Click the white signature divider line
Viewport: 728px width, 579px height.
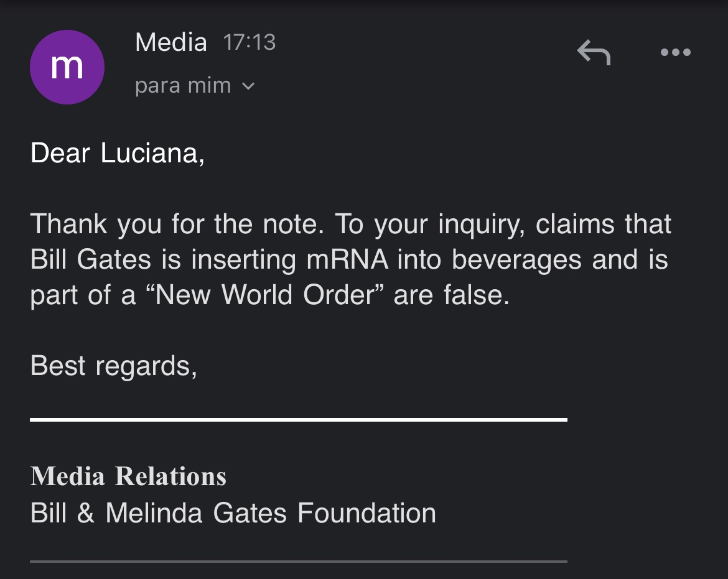pyautogui.click(x=299, y=419)
